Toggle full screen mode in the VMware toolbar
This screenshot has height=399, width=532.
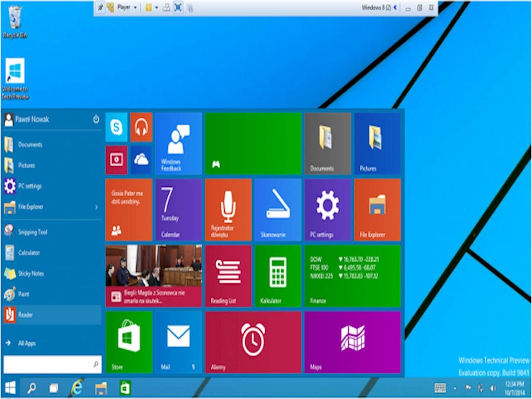point(178,7)
